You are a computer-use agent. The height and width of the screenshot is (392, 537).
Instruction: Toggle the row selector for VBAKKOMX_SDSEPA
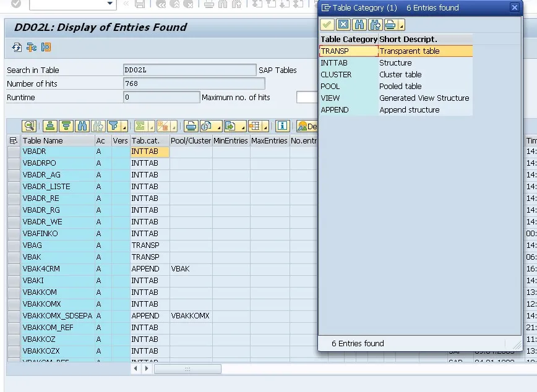tap(14, 316)
